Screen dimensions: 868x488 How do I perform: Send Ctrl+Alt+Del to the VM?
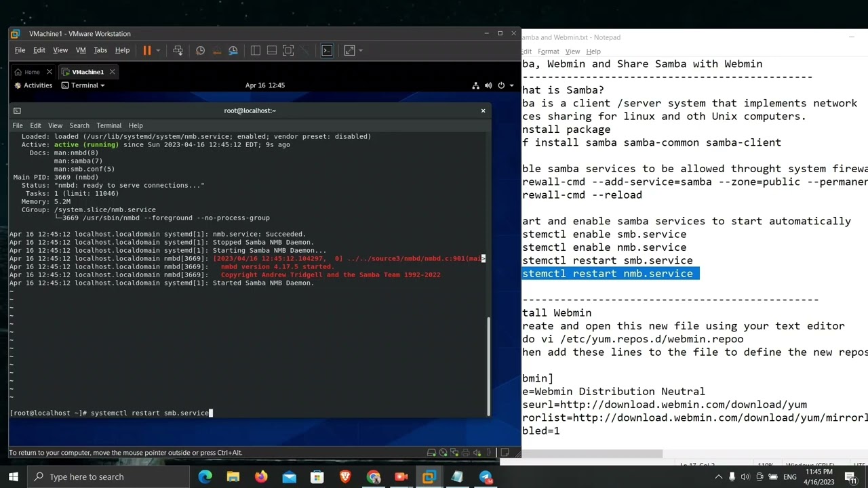pyautogui.click(x=178, y=50)
